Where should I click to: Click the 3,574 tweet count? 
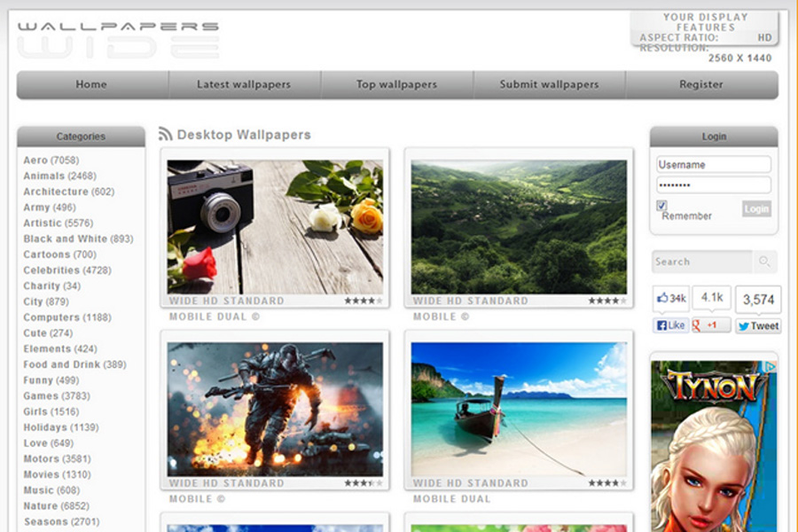(758, 300)
